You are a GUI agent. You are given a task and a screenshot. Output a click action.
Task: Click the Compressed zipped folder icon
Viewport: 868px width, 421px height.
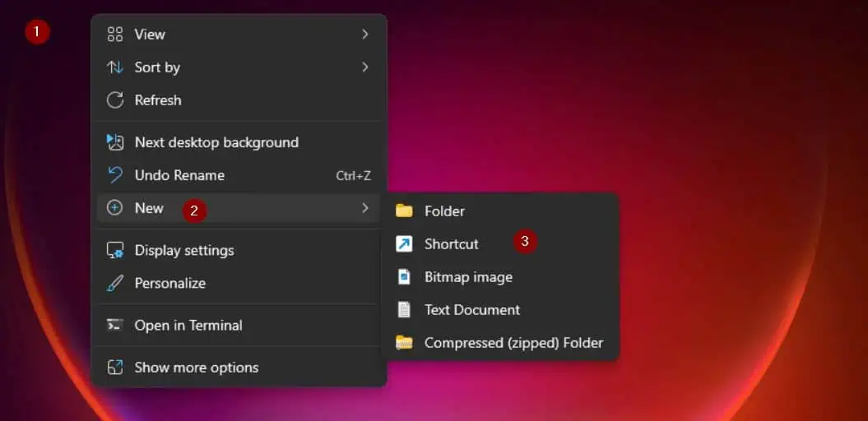tap(404, 342)
